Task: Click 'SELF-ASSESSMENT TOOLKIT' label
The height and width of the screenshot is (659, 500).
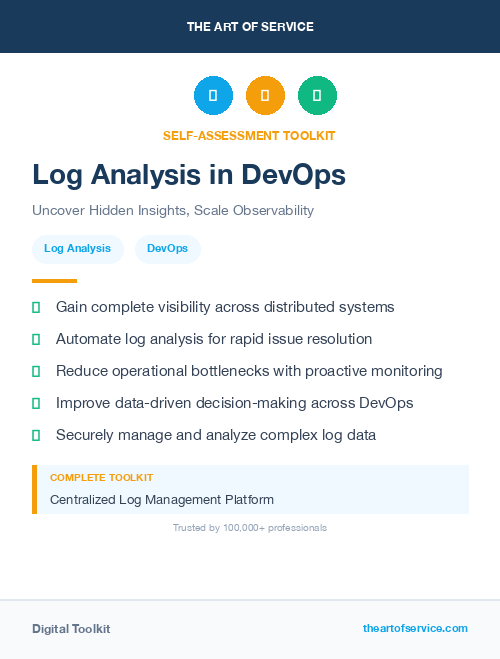Action: coord(249,136)
